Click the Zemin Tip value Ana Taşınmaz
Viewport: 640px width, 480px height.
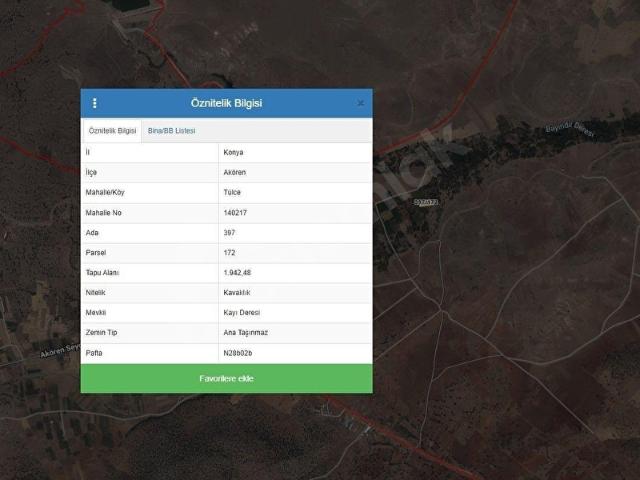point(246,333)
